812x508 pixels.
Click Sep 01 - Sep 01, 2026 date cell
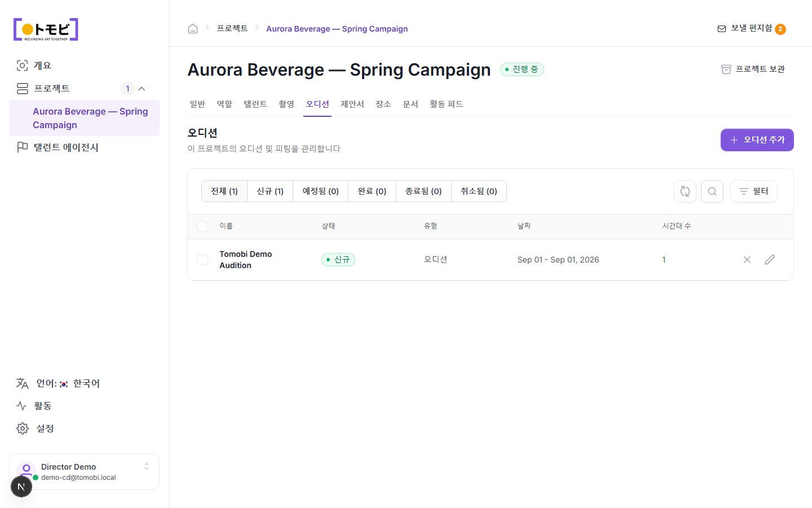[558, 260]
